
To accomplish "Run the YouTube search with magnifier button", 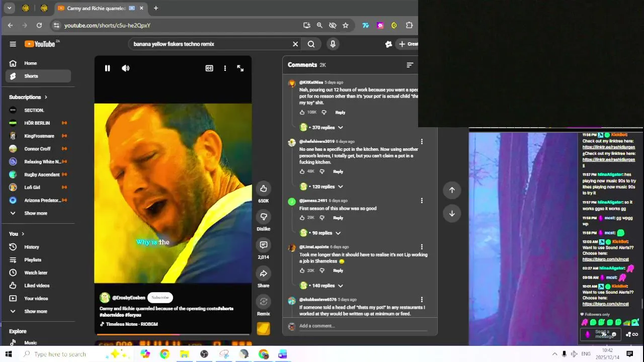I will click(311, 44).
